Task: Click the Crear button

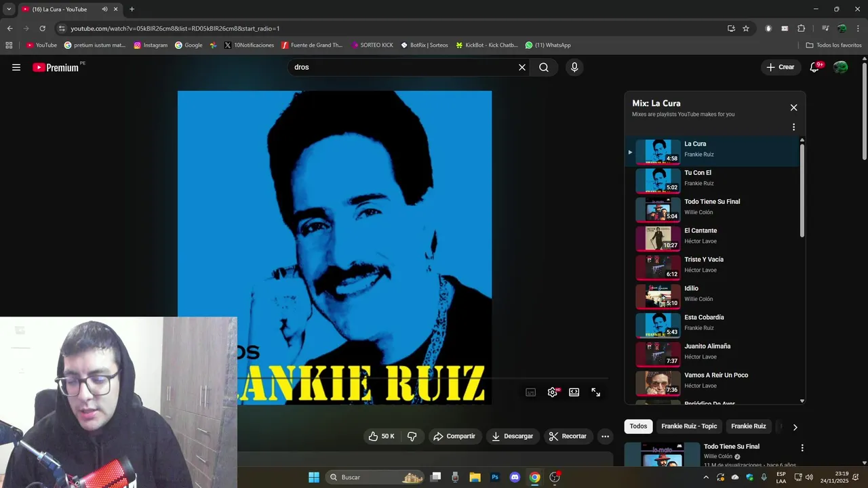Action: point(780,67)
